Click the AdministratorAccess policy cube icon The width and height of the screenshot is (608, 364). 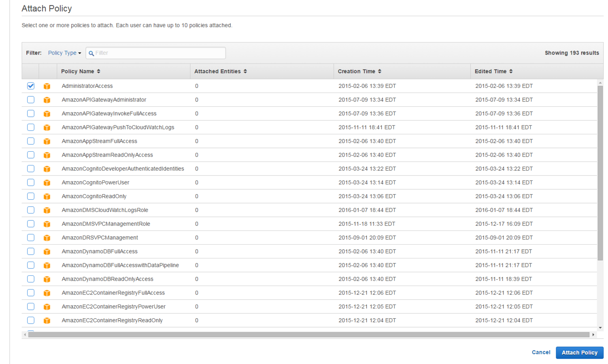tap(47, 86)
